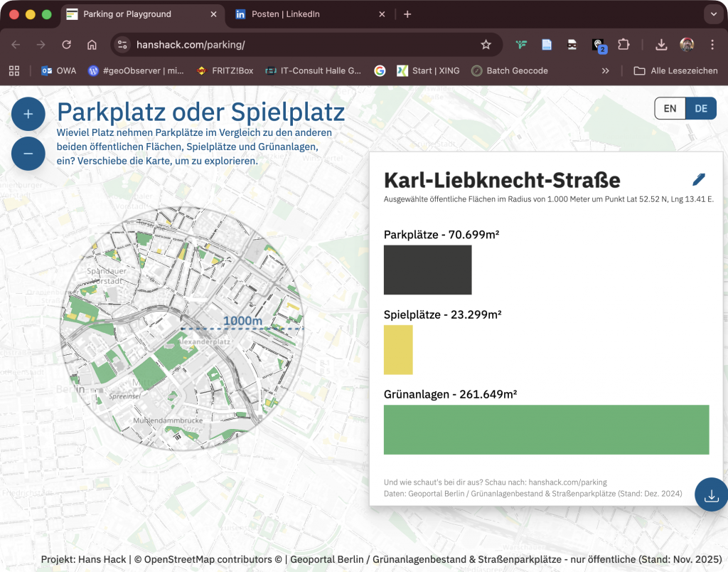The width and height of the screenshot is (728, 572).
Task: Switch language to EN
Action: tap(670, 108)
